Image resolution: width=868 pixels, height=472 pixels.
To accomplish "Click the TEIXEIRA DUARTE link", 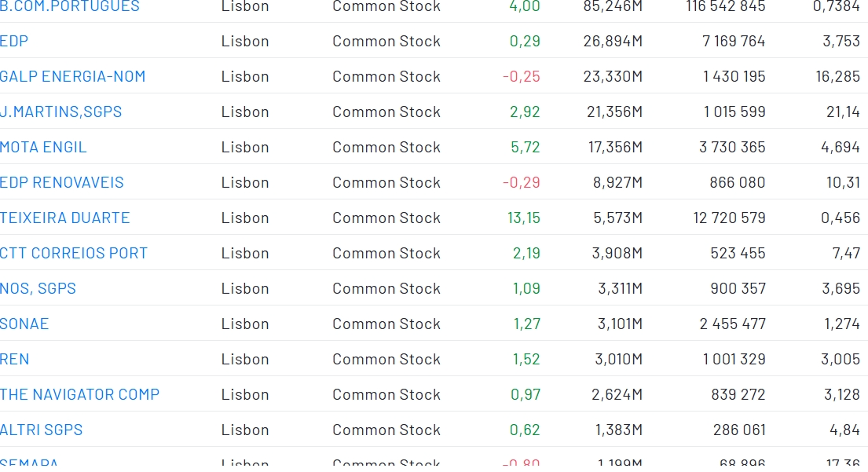I will click(65, 218).
